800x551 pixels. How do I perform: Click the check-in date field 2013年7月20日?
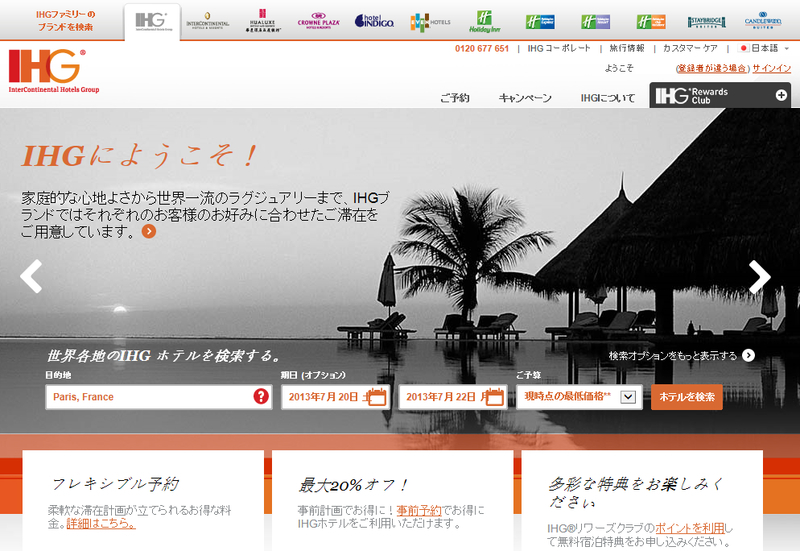click(x=335, y=397)
